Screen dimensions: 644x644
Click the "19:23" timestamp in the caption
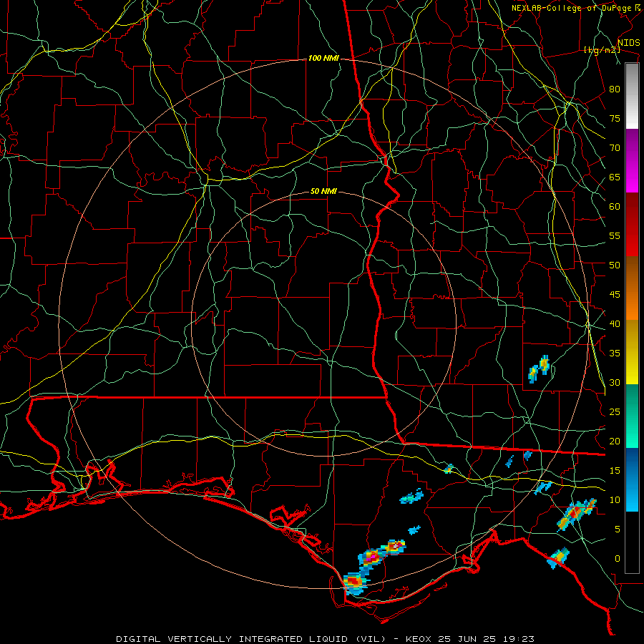517,639
